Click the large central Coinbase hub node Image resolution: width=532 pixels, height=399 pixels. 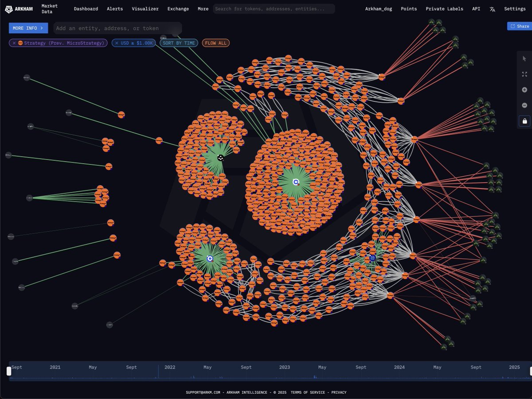[296, 182]
